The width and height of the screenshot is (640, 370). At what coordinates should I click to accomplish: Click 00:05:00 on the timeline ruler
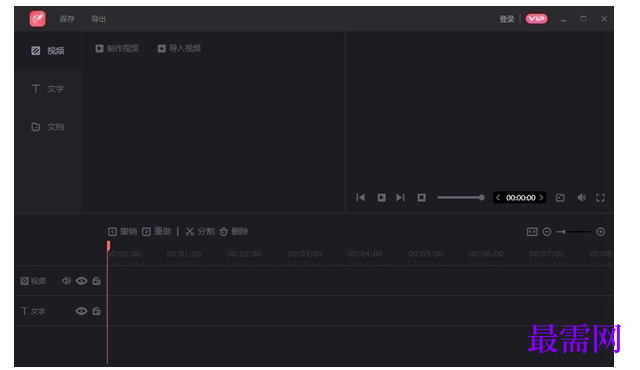[425, 254]
